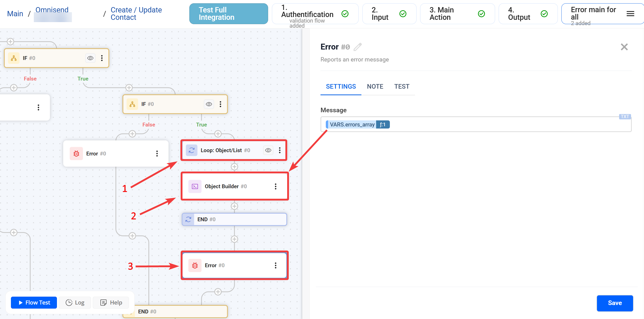This screenshot has width=644, height=319.
Task: Click the Flow Test button
Action: pyautogui.click(x=34, y=302)
